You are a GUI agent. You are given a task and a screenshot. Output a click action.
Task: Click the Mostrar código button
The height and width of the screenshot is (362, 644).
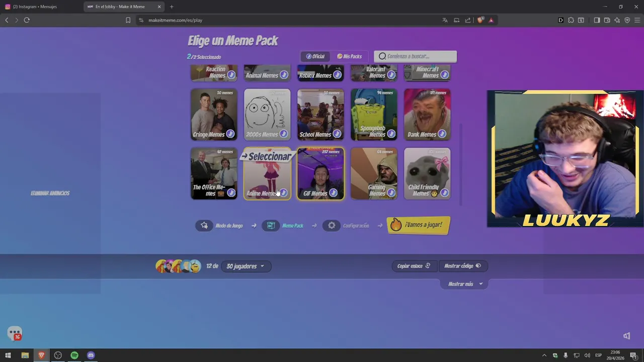click(462, 266)
